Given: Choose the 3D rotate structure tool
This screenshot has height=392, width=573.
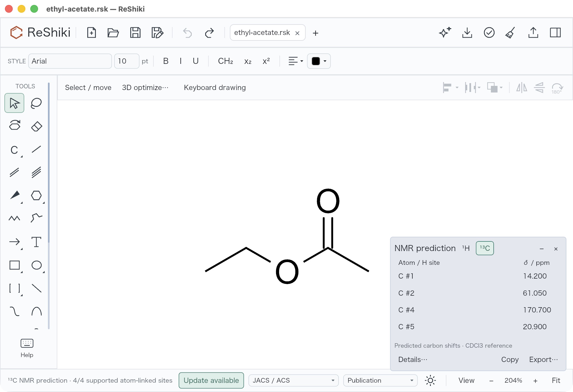Looking at the screenshot, I should click(x=14, y=125).
